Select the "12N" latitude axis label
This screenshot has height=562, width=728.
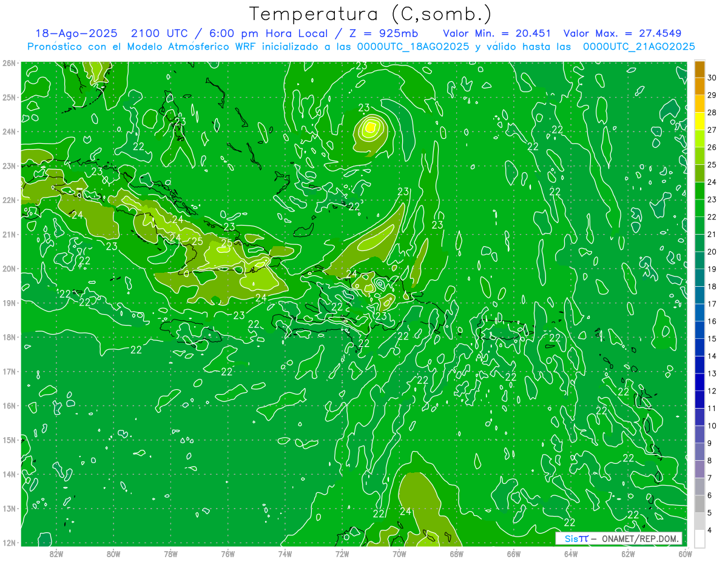[10, 543]
